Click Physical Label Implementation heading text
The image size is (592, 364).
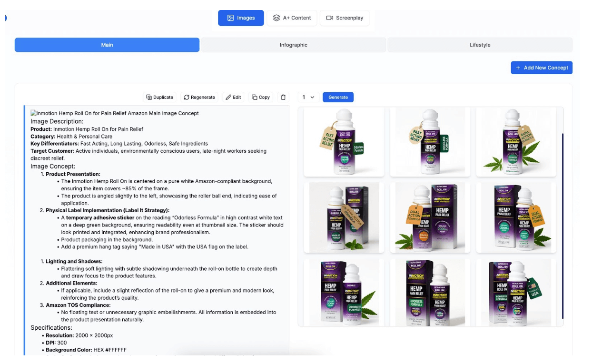point(108,210)
